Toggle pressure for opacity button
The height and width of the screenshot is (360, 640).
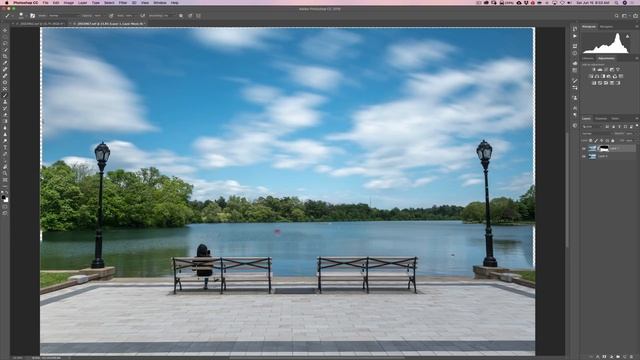(x=111, y=16)
